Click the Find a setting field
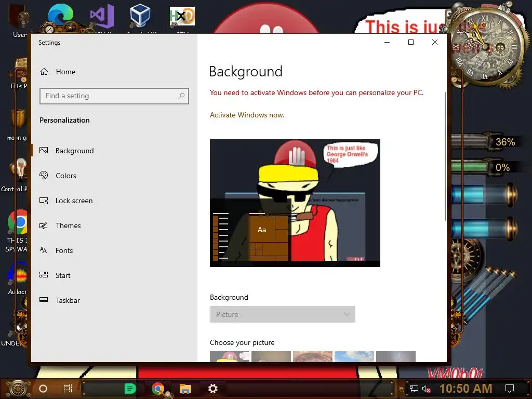Screen dimensions: 532x399 (x=114, y=96)
